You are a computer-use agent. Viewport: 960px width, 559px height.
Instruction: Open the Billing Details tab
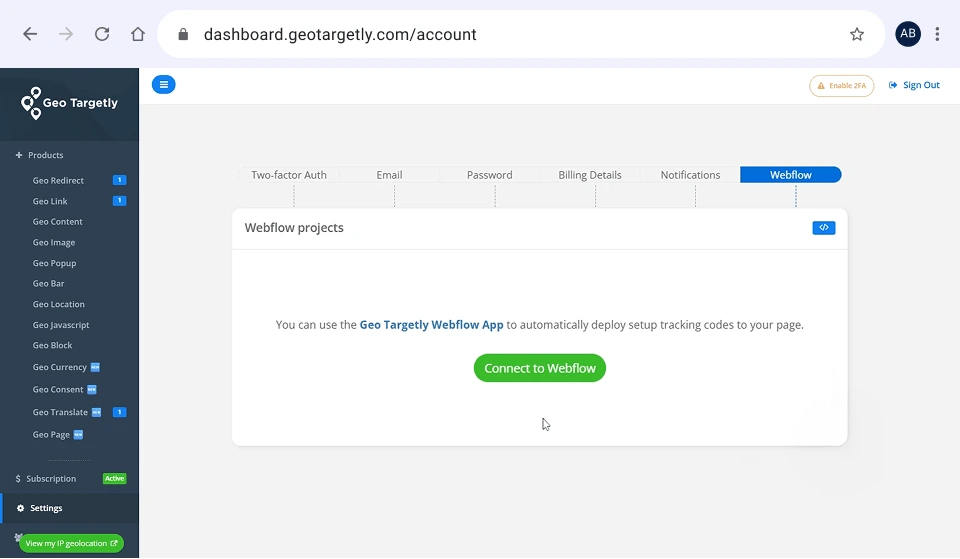590,175
